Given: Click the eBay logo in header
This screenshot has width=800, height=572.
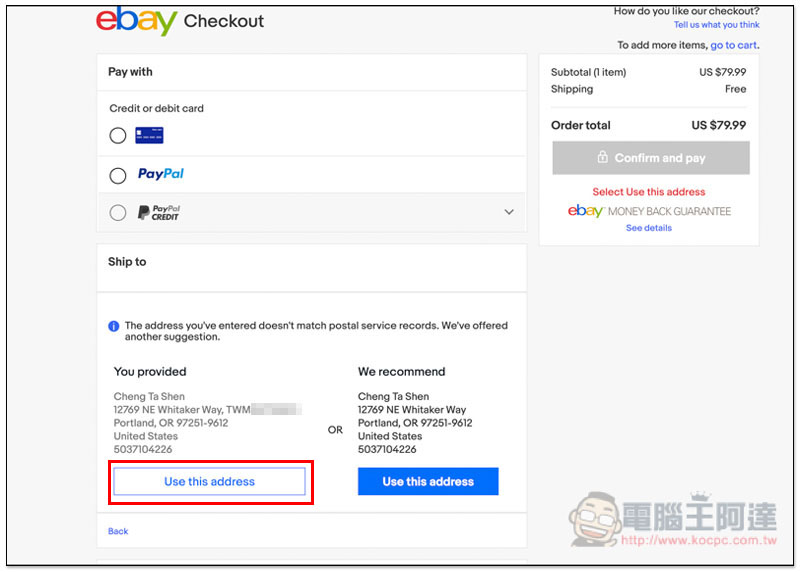Looking at the screenshot, I should [136, 21].
